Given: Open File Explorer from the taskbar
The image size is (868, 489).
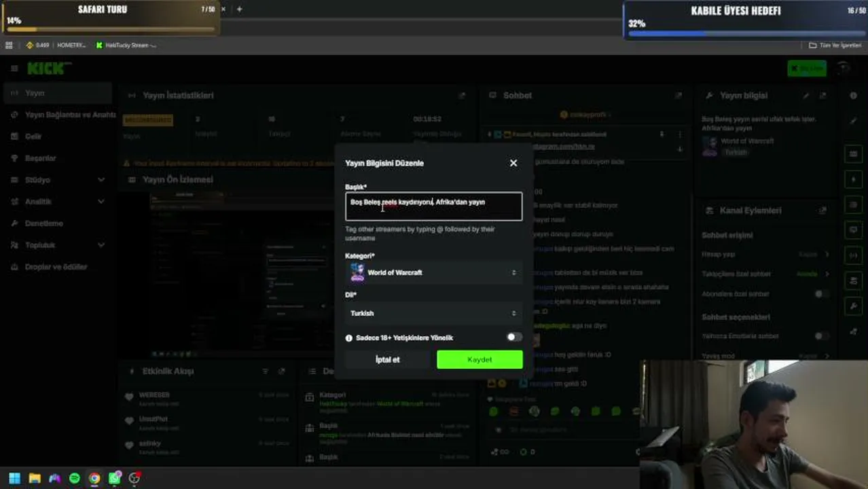Looking at the screenshot, I should 35,478.
